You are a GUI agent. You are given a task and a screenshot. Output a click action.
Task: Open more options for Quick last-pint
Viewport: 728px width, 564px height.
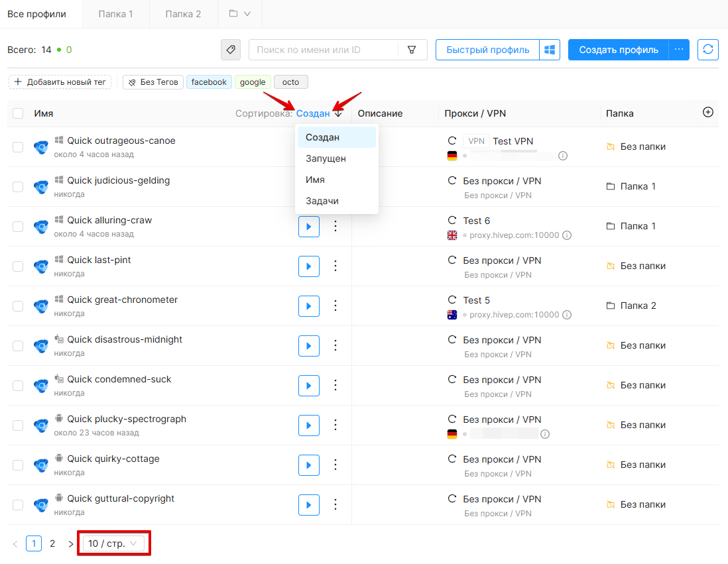tap(335, 266)
